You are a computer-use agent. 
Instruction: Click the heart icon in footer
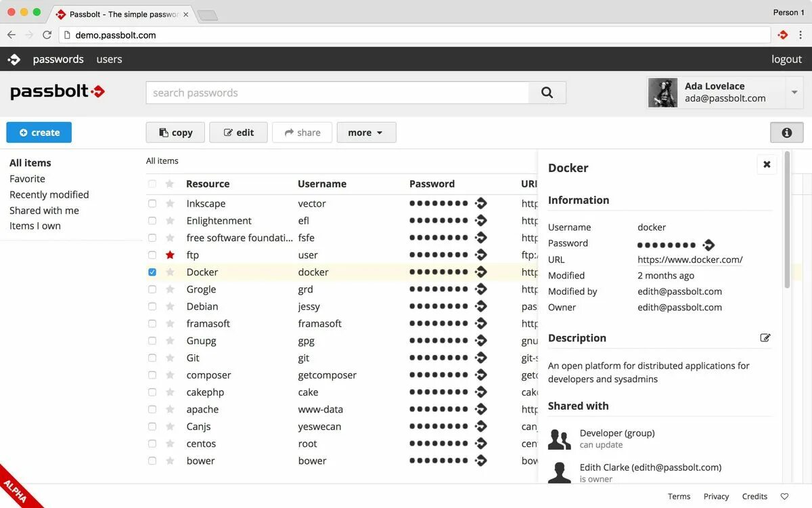[x=784, y=496]
